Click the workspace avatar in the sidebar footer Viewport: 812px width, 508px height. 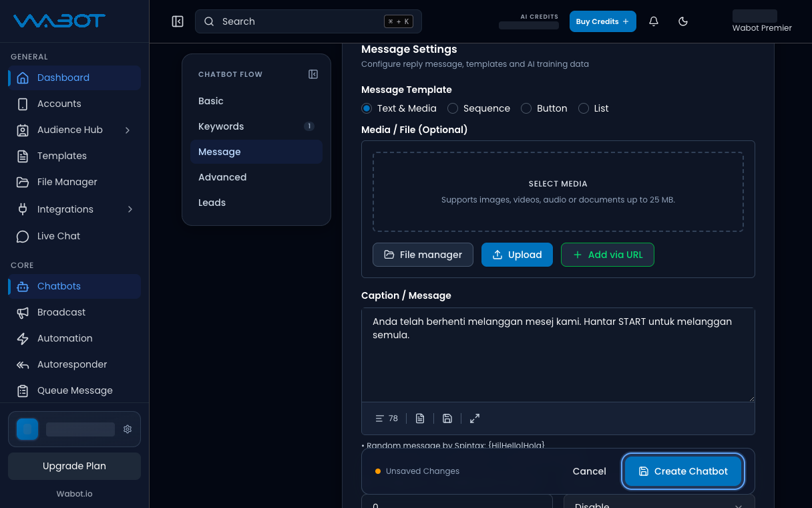27,429
